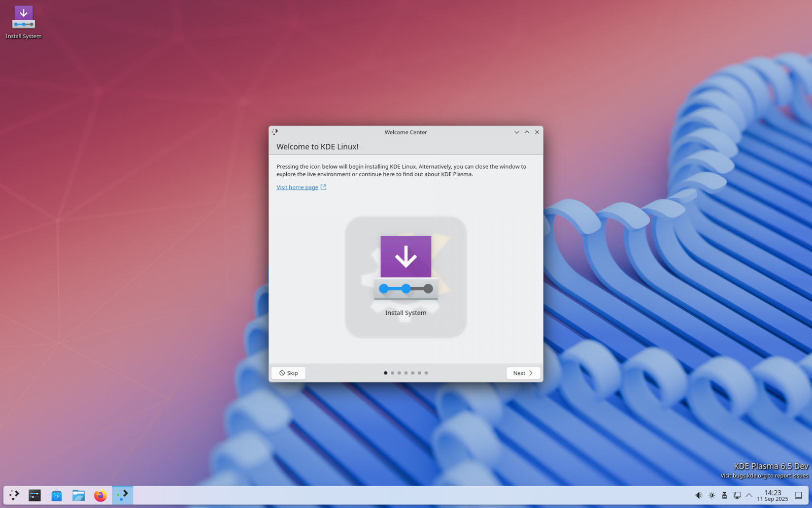Open the KDE application launcher in the taskbar
The image size is (812, 508).
point(14,495)
